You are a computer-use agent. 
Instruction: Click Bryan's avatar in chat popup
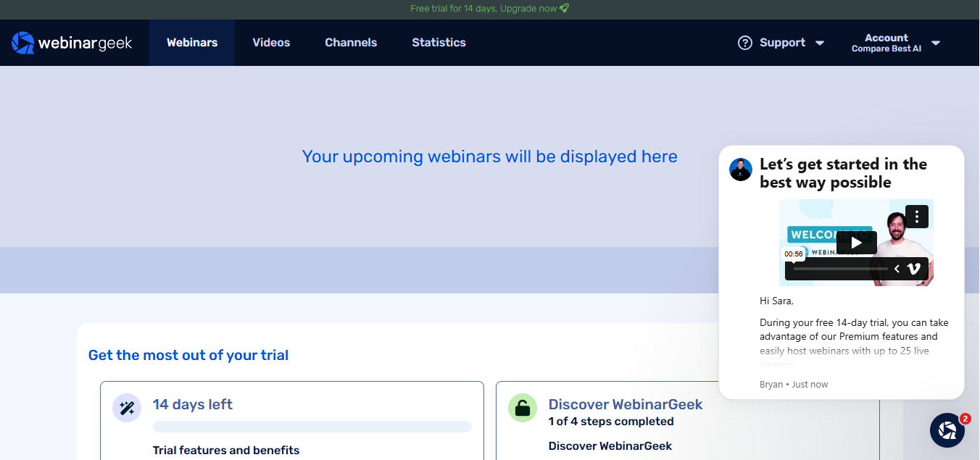tap(741, 170)
